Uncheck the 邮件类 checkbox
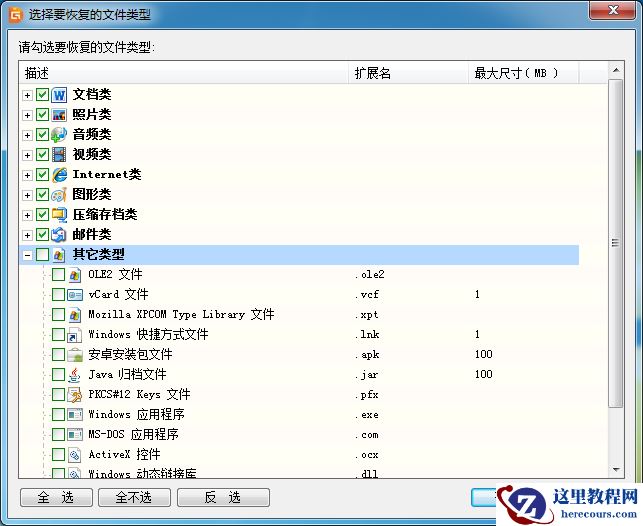The image size is (643, 526). point(42,235)
